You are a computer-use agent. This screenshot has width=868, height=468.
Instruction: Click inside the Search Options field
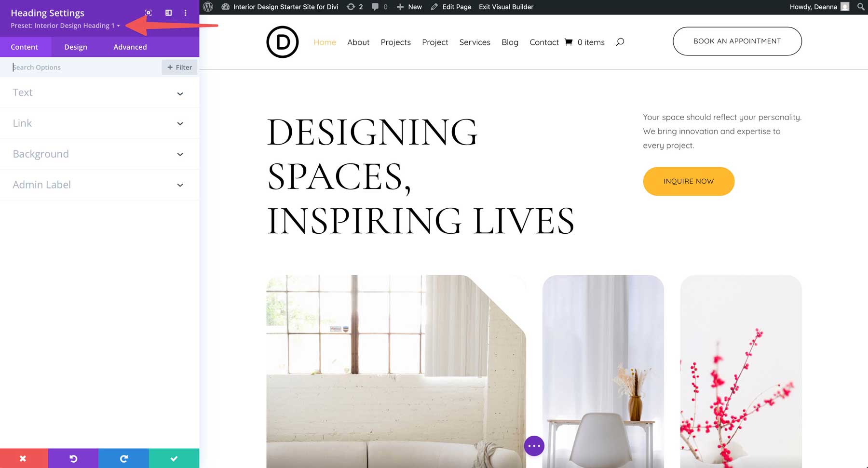click(72, 67)
